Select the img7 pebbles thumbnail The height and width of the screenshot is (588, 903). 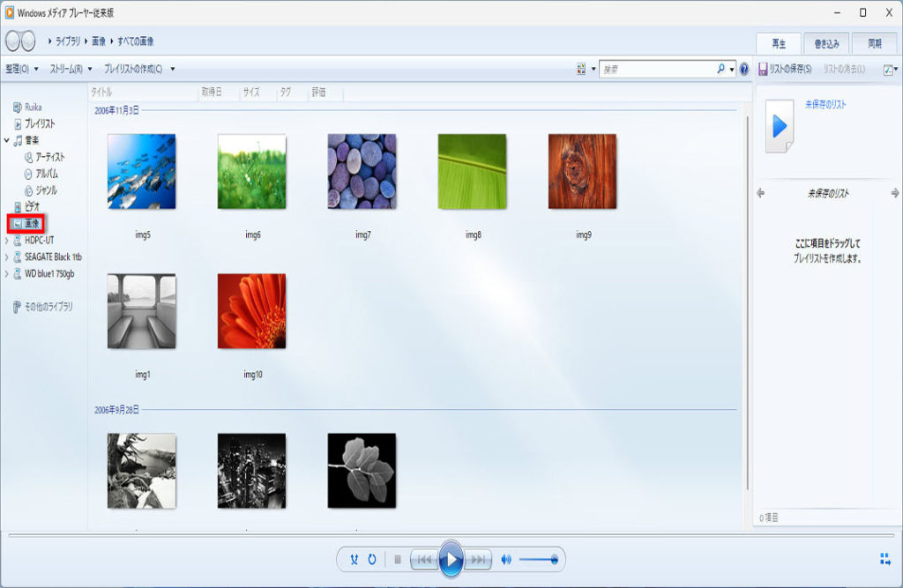tap(362, 171)
